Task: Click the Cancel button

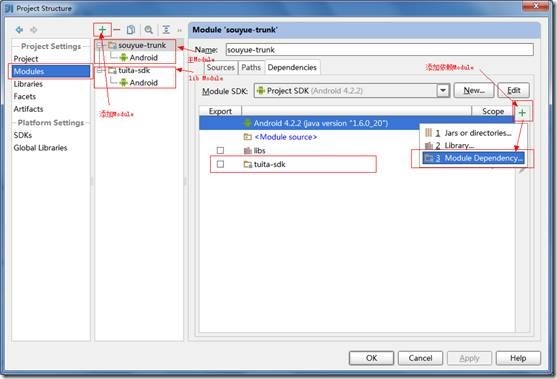Action: [420, 358]
